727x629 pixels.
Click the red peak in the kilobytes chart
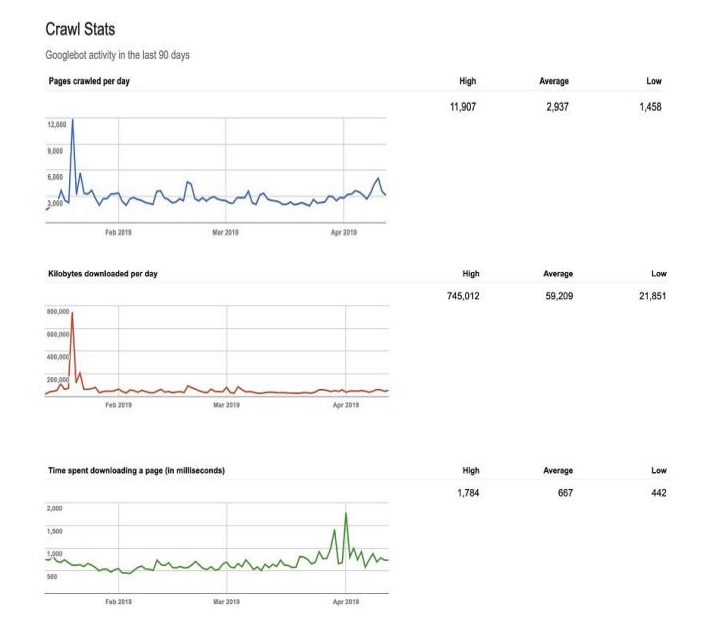point(72,316)
